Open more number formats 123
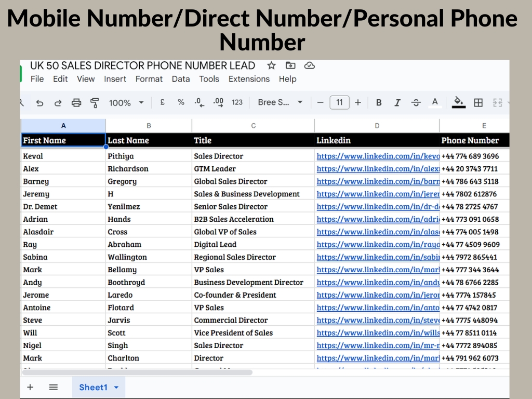The height and width of the screenshot is (399, 532). point(237,102)
